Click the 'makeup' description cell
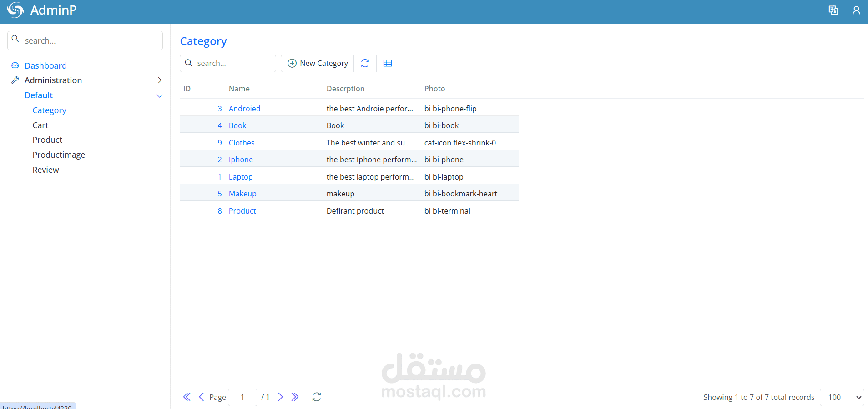This screenshot has width=868, height=409. [x=340, y=194]
